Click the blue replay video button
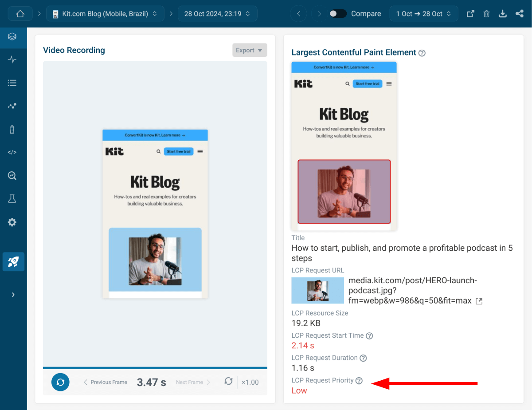The height and width of the screenshot is (410, 532). (60, 382)
